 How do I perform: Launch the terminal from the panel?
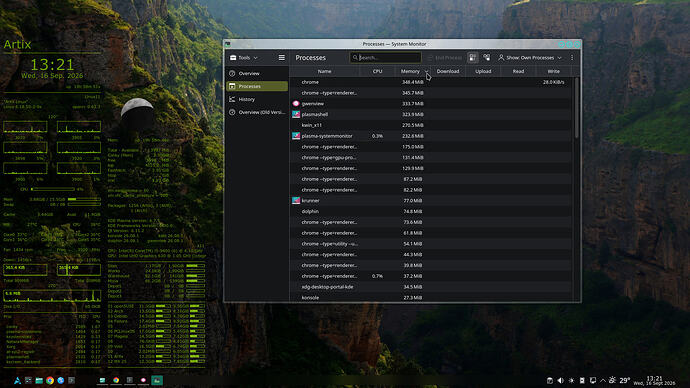point(71,381)
